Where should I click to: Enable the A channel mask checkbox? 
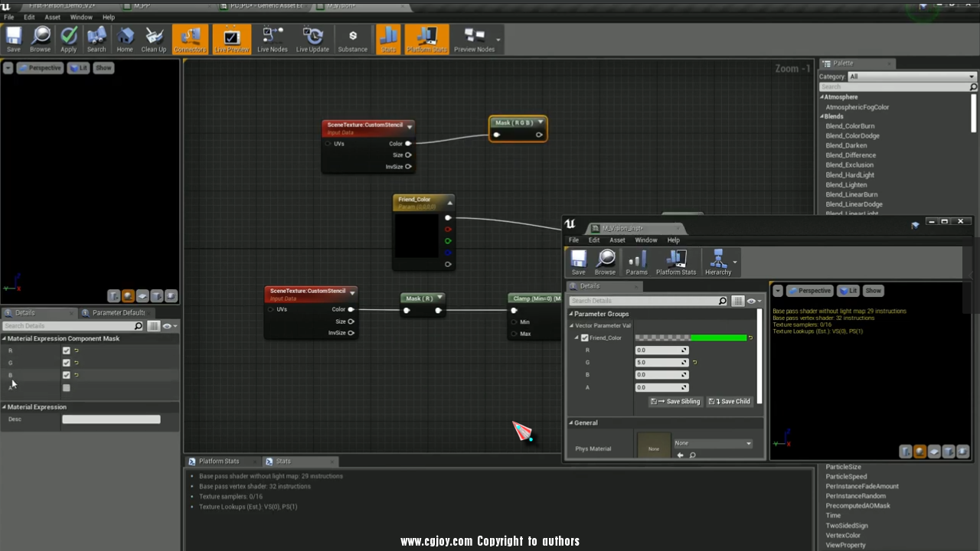[x=66, y=388]
